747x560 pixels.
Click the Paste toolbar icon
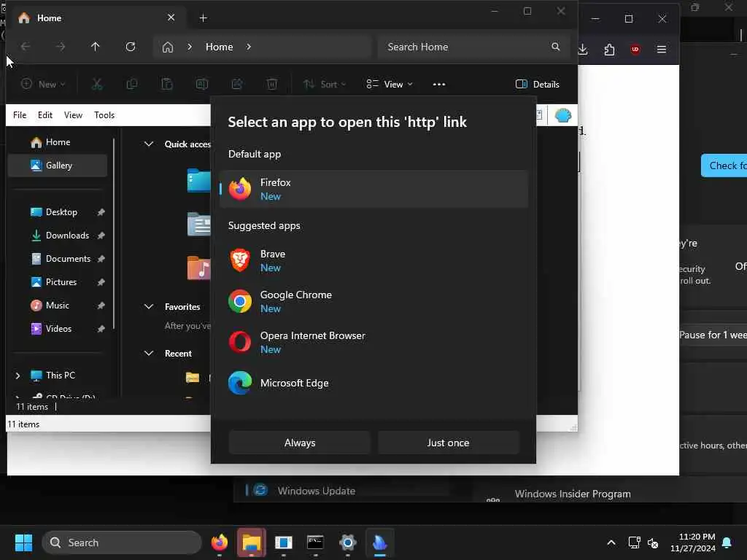tap(167, 85)
